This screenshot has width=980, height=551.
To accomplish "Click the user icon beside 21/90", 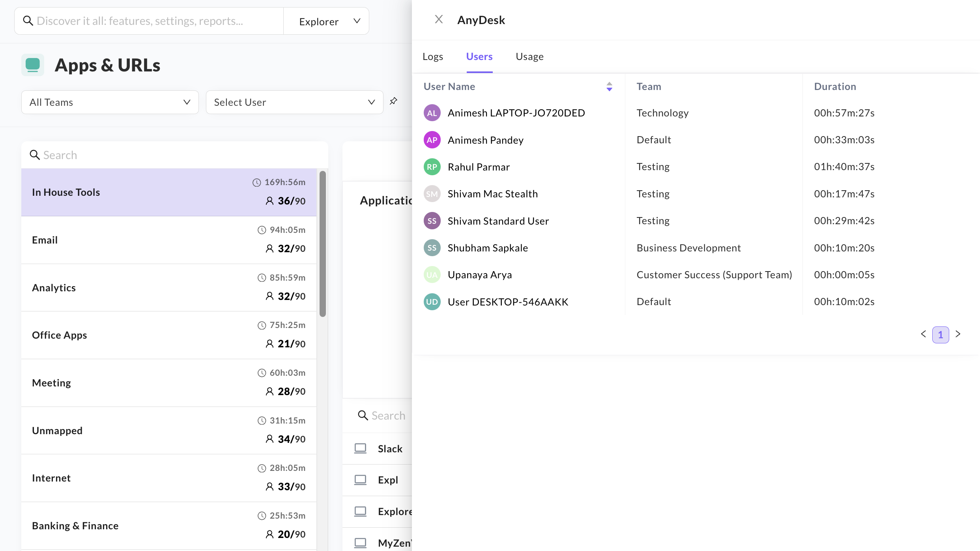I will pyautogui.click(x=269, y=344).
